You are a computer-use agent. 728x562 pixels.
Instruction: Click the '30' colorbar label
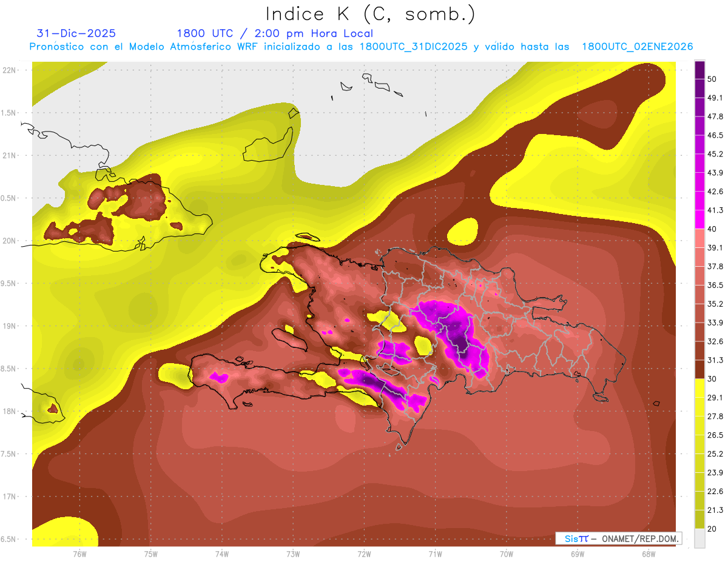(x=713, y=379)
